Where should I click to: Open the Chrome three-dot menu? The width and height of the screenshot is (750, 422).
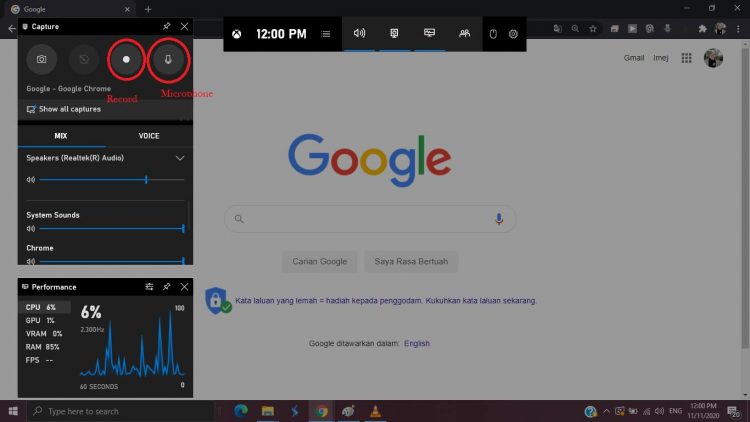coord(739,29)
